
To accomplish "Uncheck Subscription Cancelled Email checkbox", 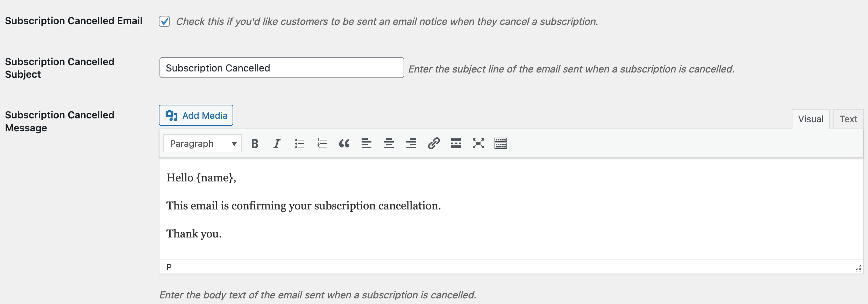I will tap(164, 21).
